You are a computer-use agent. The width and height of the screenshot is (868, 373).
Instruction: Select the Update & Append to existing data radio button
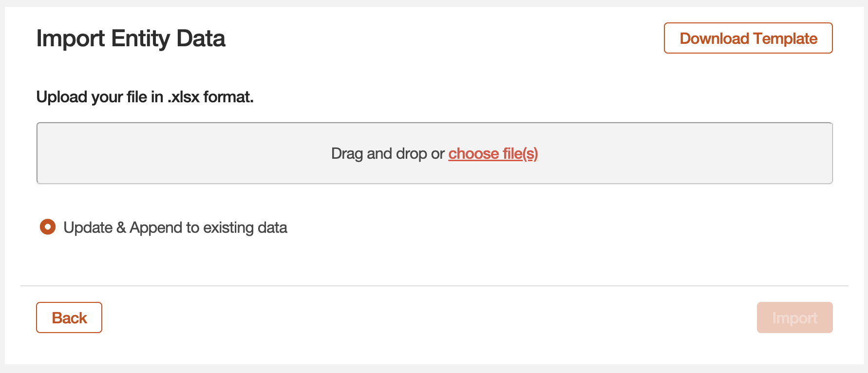click(x=47, y=227)
